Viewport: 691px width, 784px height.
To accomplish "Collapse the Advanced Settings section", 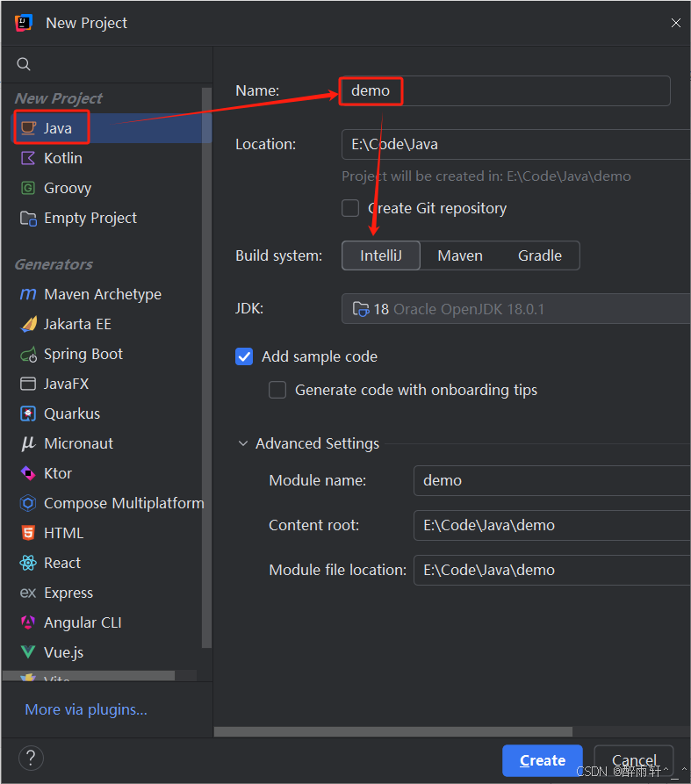I will [243, 443].
